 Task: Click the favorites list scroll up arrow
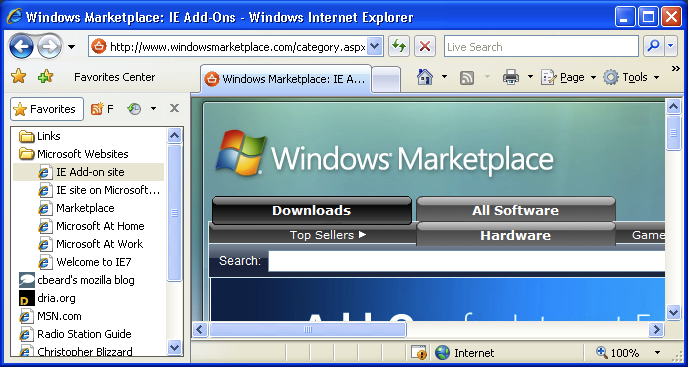pyautogui.click(x=174, y=135)
